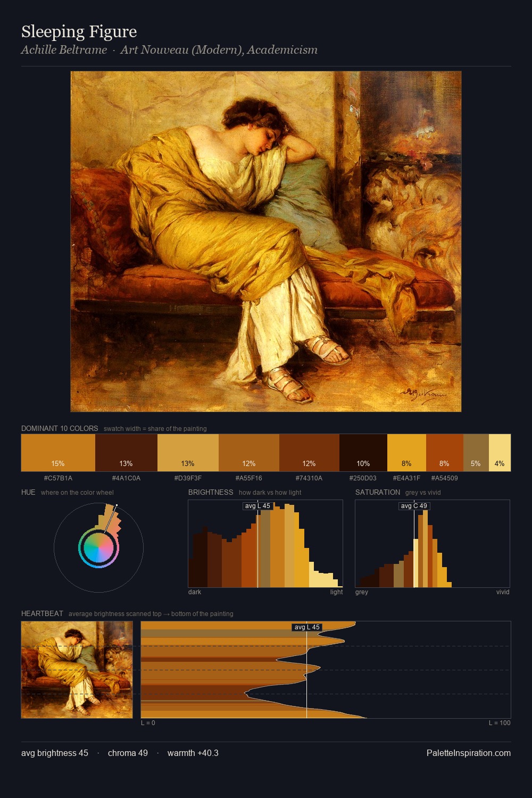Click the near-black 10% swatch above #250D03
532x798 pixels.
(x=363, y=453)
